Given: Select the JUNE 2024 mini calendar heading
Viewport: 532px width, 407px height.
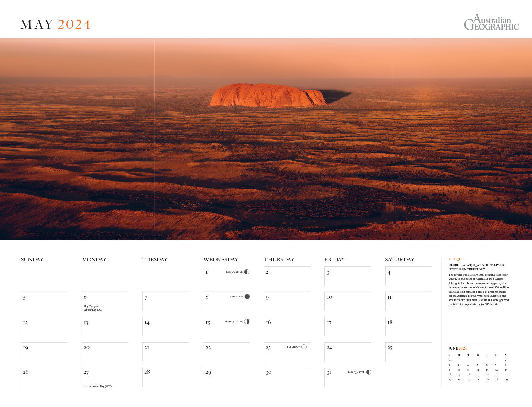Looking at the screenshot, I should (457, 348).
